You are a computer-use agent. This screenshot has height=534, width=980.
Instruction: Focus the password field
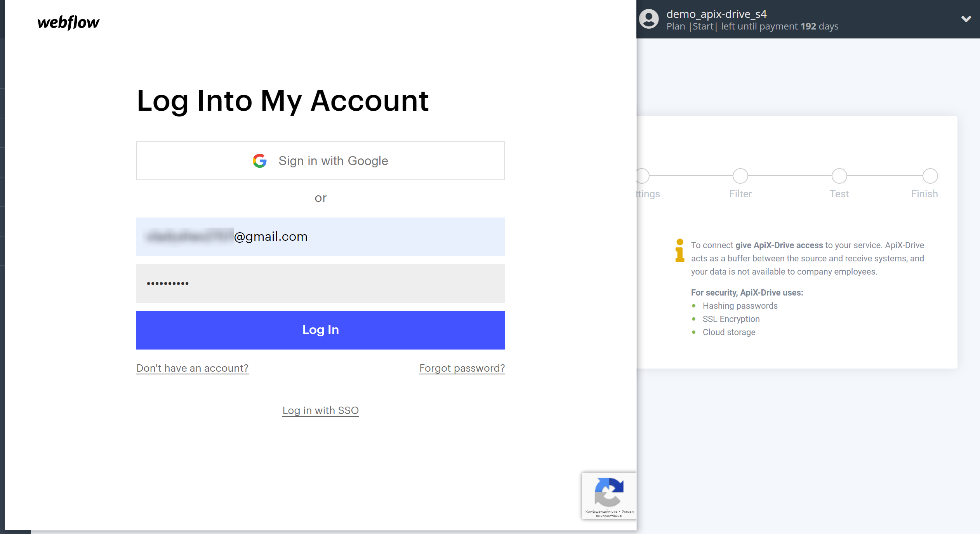[x=321, y=284]
